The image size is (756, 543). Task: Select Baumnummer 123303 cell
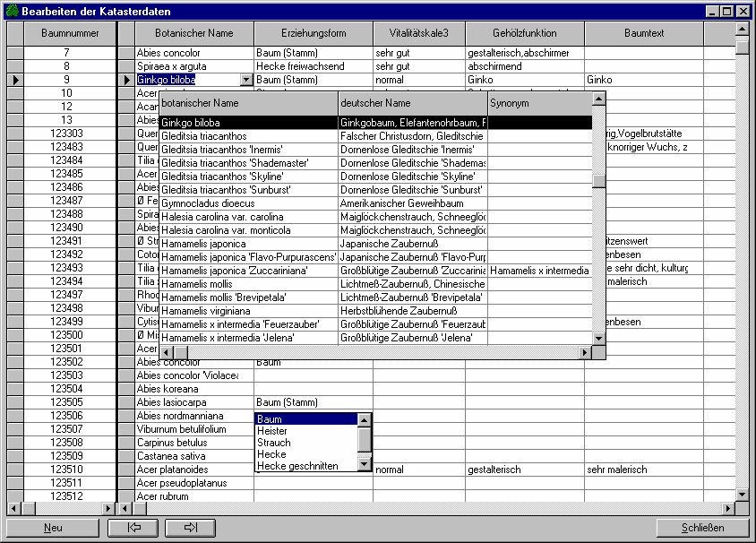pyautogui.click(x=70, y=134)
